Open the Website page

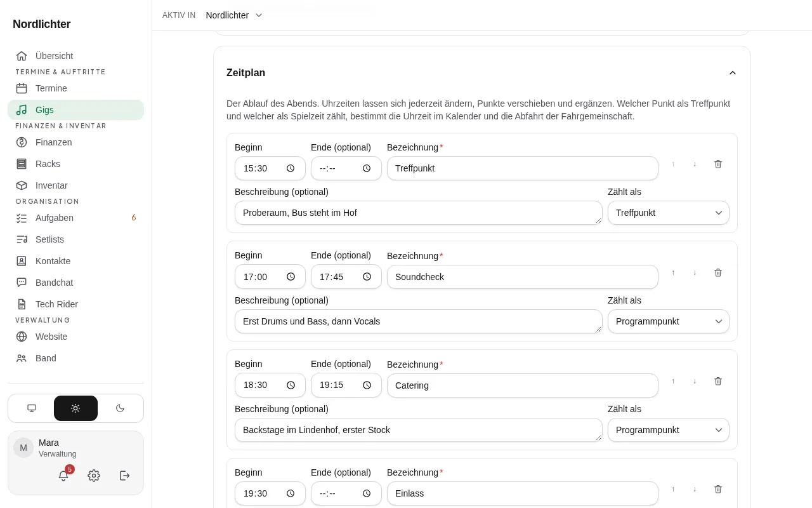coord(76,337)
